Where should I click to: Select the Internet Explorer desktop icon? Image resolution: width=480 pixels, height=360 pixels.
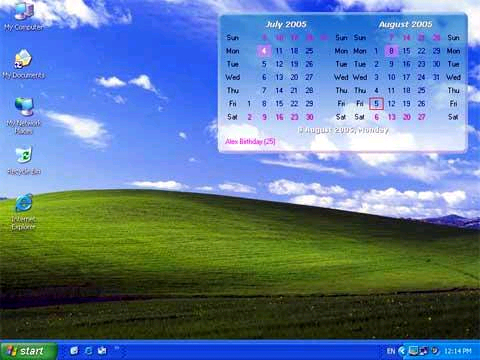[x=23, y=212]
